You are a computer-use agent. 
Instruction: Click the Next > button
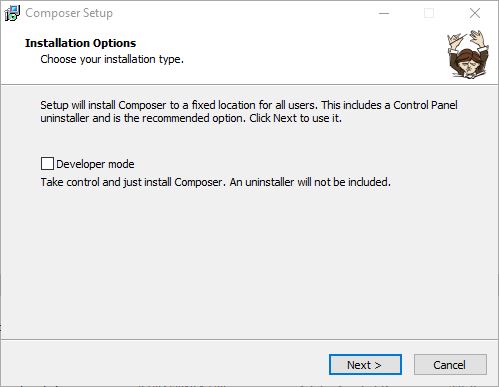pos(365,365)
